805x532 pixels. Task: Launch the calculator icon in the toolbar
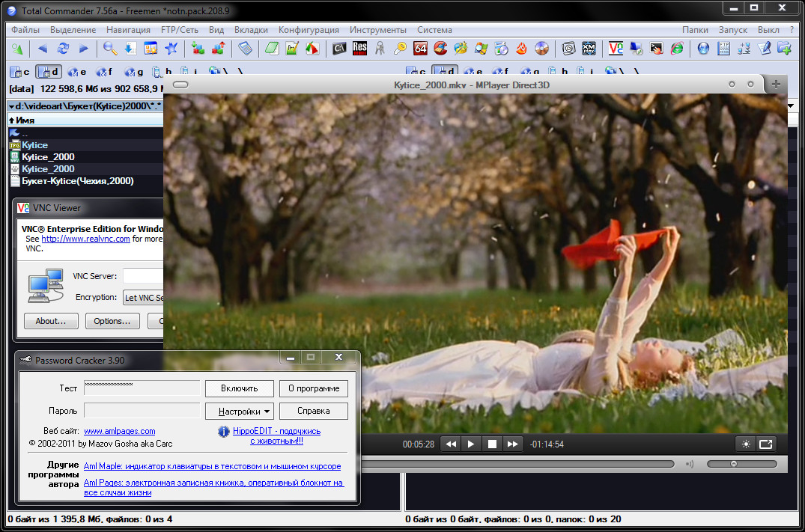point(245,49)
